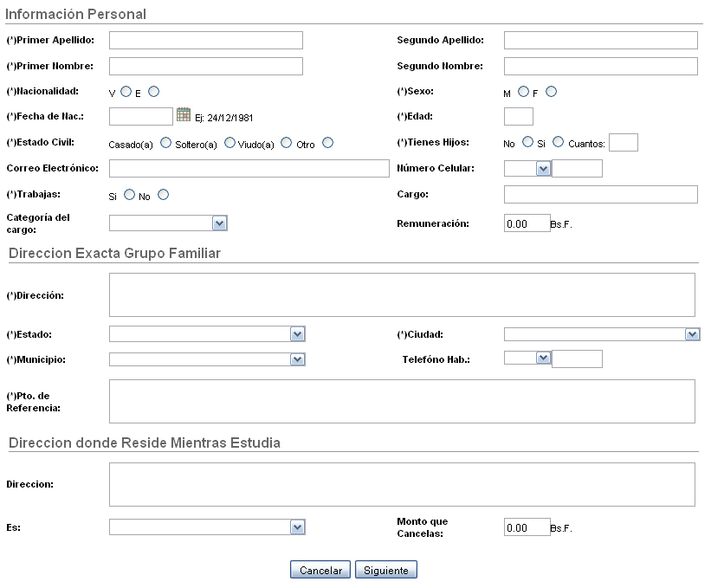The height and width of the screenshot is (588, 711).
Task: Select nationality radio button V
Action: pyautogui.click(x=126, y=90)
